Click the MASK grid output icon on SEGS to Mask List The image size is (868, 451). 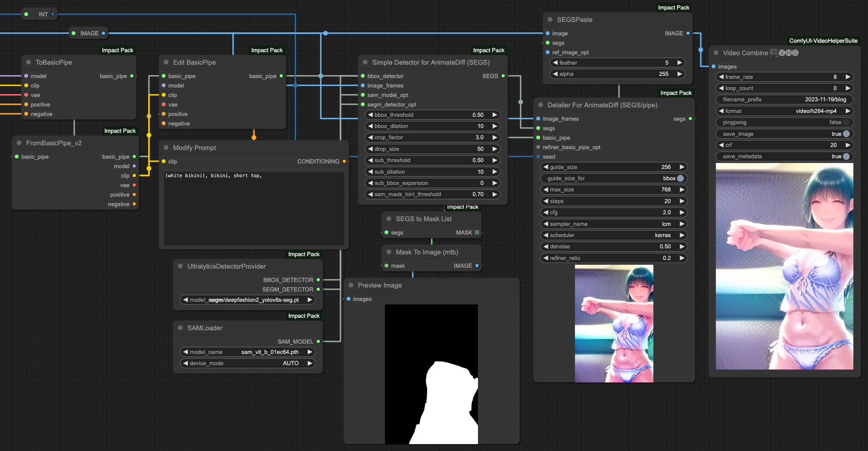[x=477, y=232]
